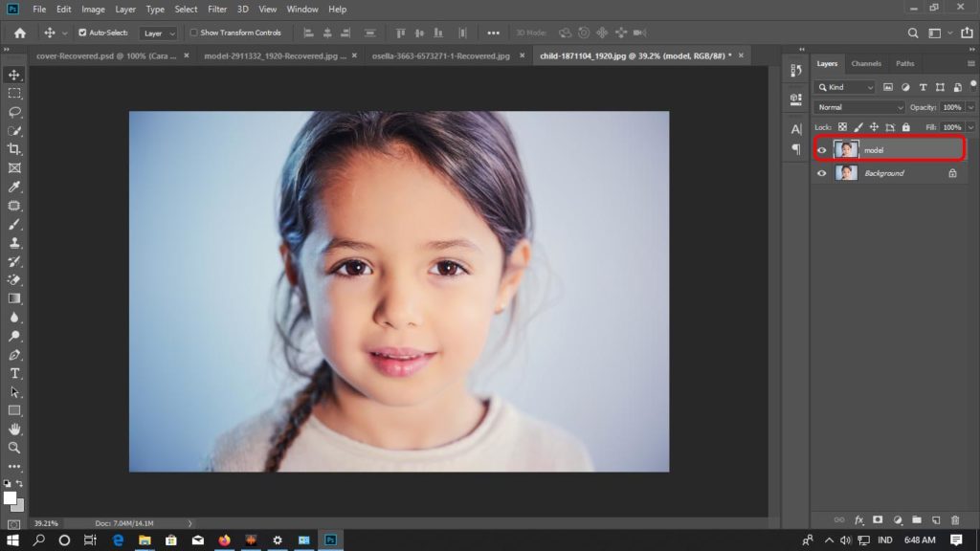Viewport: 980px width, 551px height.
Task: Choose the Eyedropper tool
Action: 14,187
